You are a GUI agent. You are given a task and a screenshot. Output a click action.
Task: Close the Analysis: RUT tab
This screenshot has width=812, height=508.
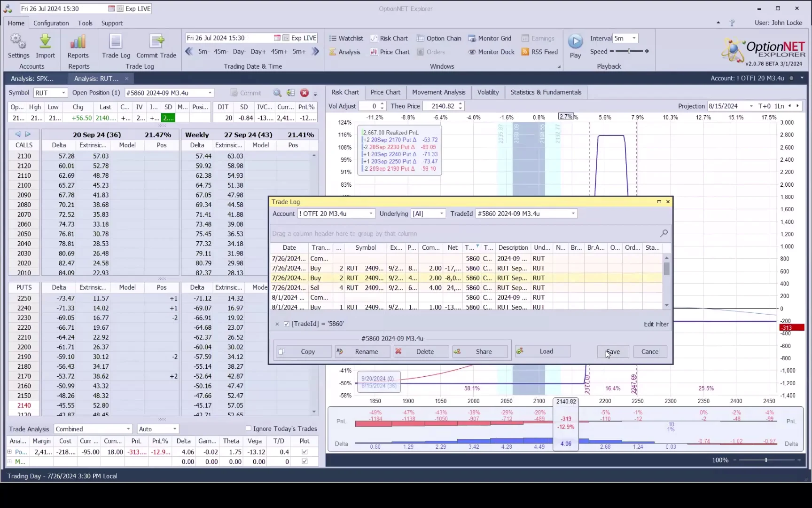tap(126, 79)
